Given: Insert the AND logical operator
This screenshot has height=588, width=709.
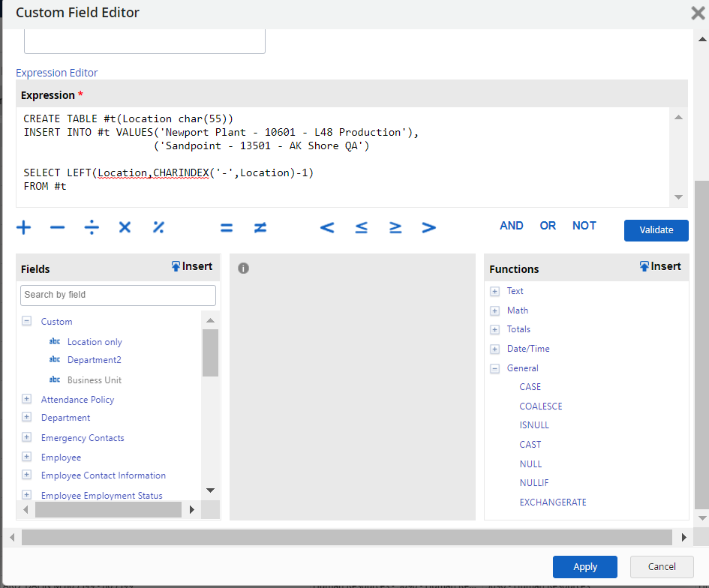Looking at the screenshot, I should 512,226.
